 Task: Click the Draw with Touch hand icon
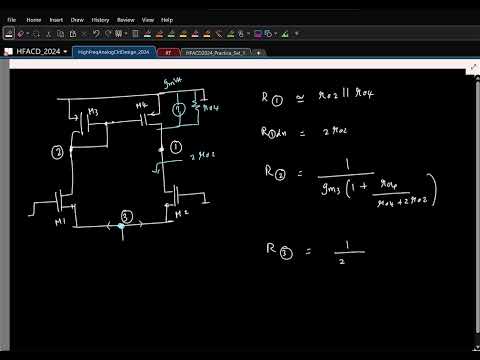point(241,34)
